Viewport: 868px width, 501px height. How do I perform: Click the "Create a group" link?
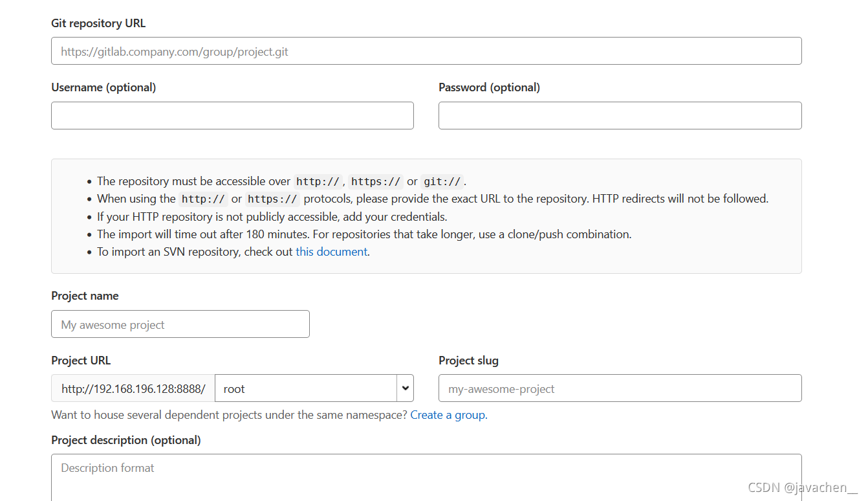click(x=448, y=414)
